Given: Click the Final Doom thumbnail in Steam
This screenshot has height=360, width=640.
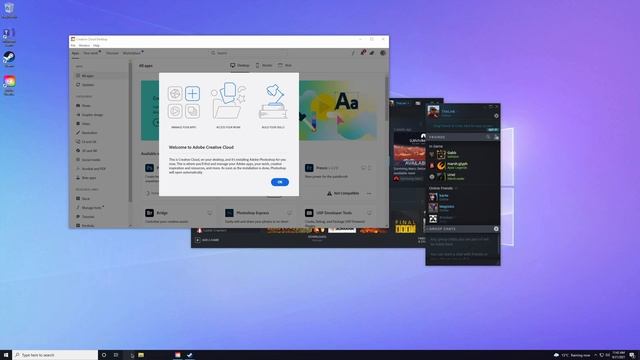Looking at the screenshot, I should [x=405, y=226].
